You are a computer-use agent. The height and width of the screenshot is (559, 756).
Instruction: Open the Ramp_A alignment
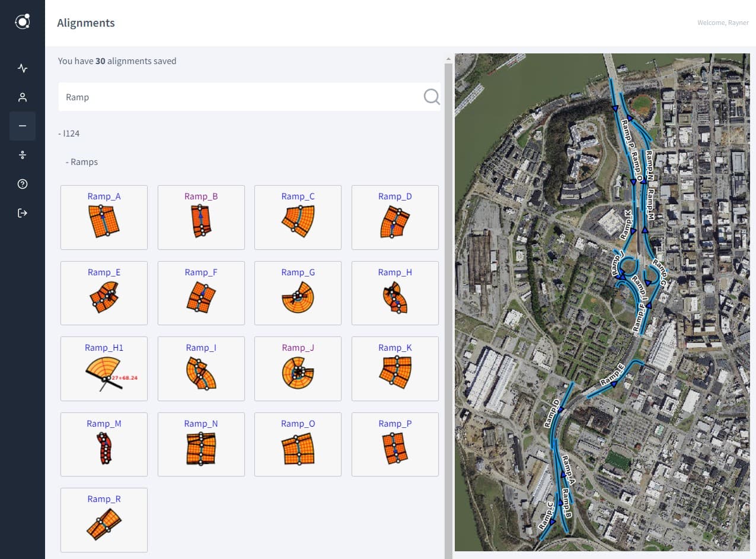pyautogui.click(x=104, y=217)
